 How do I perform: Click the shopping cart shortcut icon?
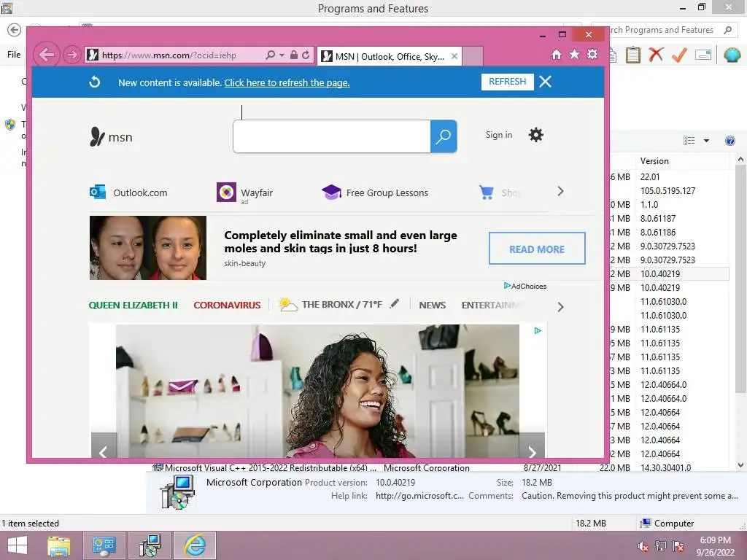[x=487, y=192]
